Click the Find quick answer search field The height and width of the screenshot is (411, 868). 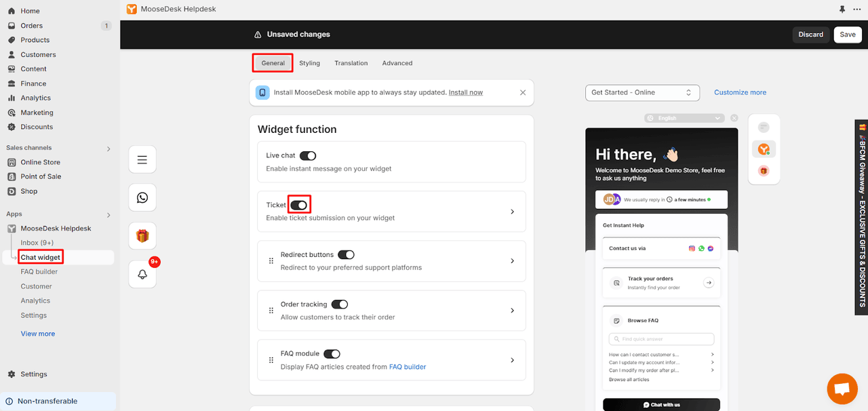tap(661, 338)
